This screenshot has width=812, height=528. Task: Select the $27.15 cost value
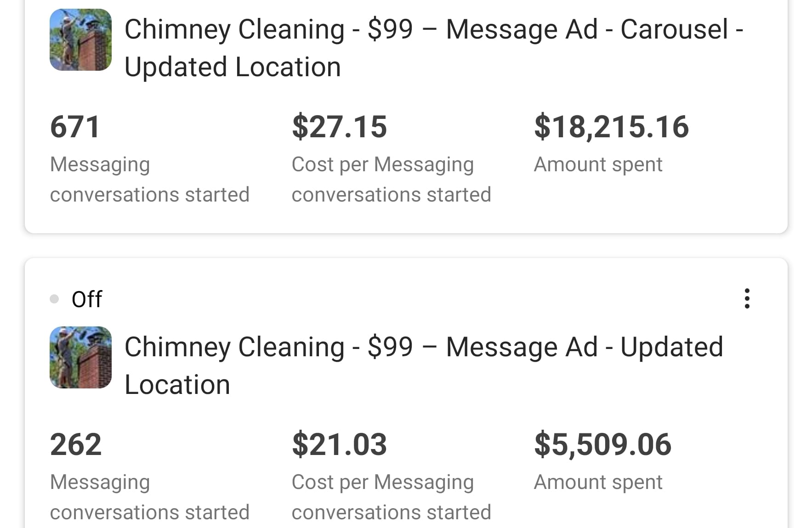[339, 127]
